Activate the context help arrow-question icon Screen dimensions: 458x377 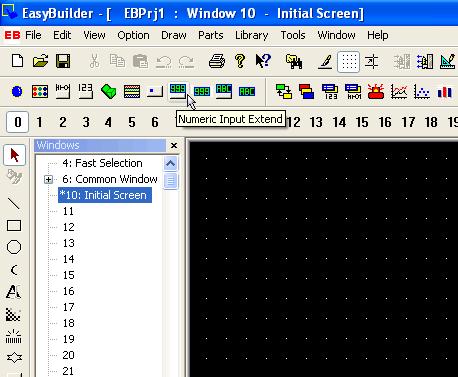click(263, 61)
